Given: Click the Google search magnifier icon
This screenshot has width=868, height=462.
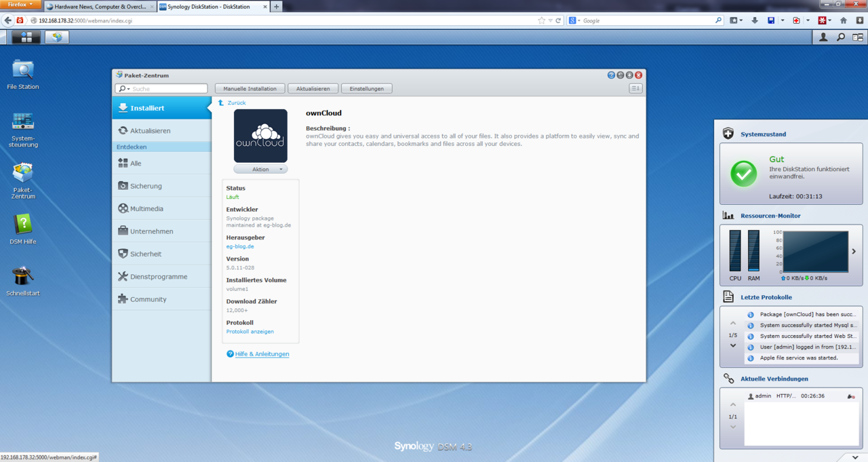Looking at the screenshot, I should coord(719,20).
